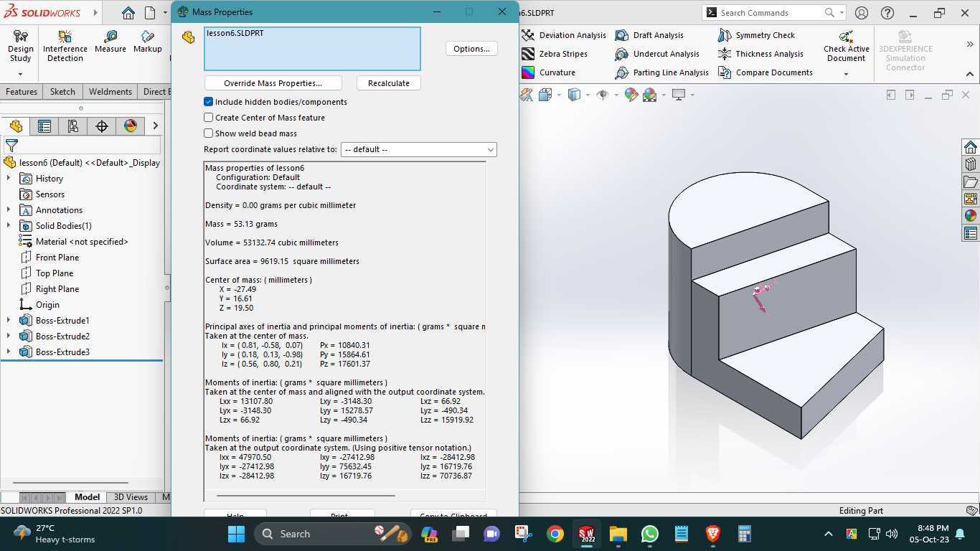Open File Explorer task pane tab

coord(971,182)
